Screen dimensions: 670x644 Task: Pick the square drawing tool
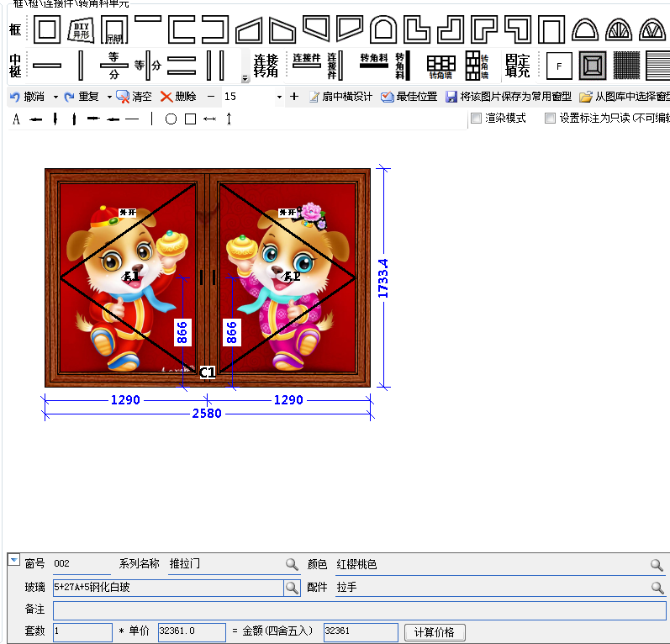coord(191,119)
